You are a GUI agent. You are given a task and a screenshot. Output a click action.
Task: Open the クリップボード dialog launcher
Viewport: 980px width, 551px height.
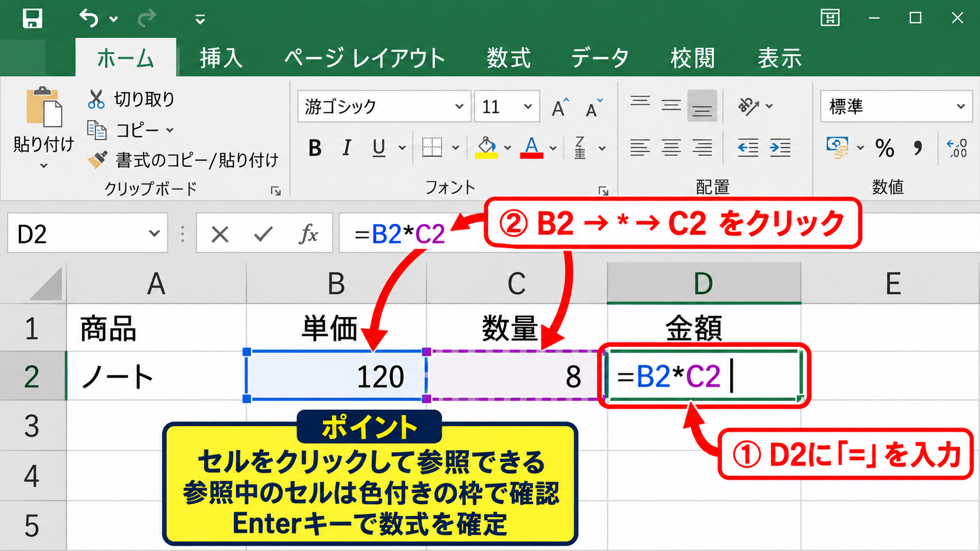[275, 191]
